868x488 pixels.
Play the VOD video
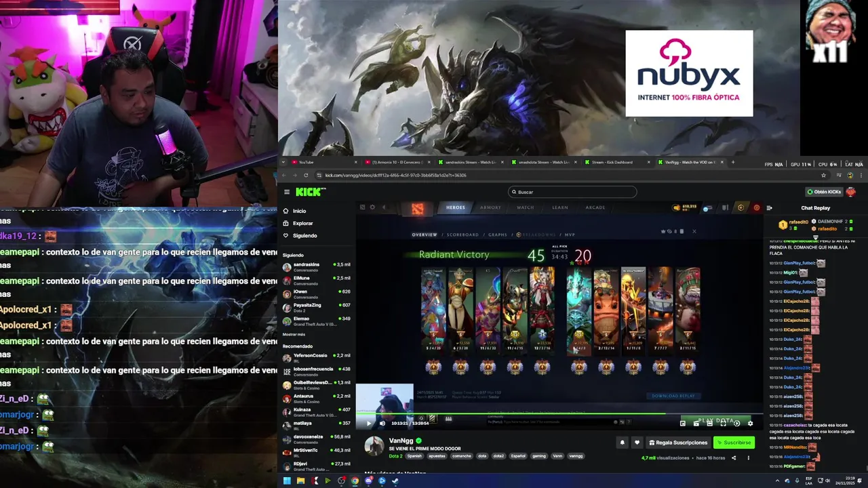click(369, 423)
